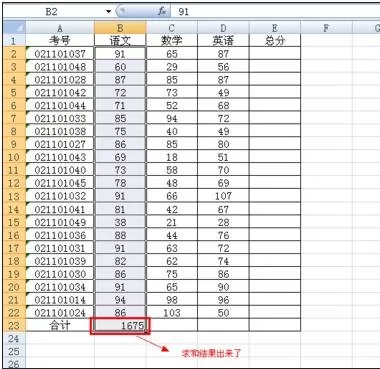The width and height of the screenshot is (380, 369).
Task: Select the cell with 021101036
Action: point(60,235)
